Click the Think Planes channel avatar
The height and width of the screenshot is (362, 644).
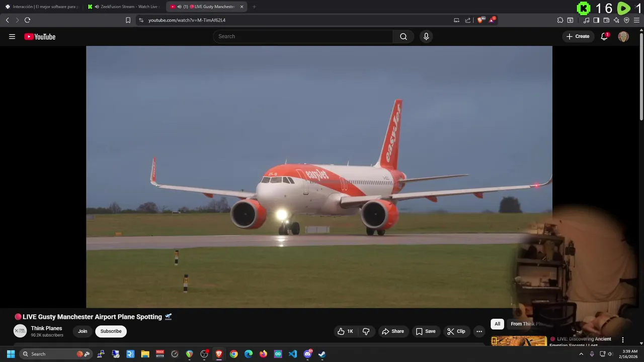[x=20, y=331]
